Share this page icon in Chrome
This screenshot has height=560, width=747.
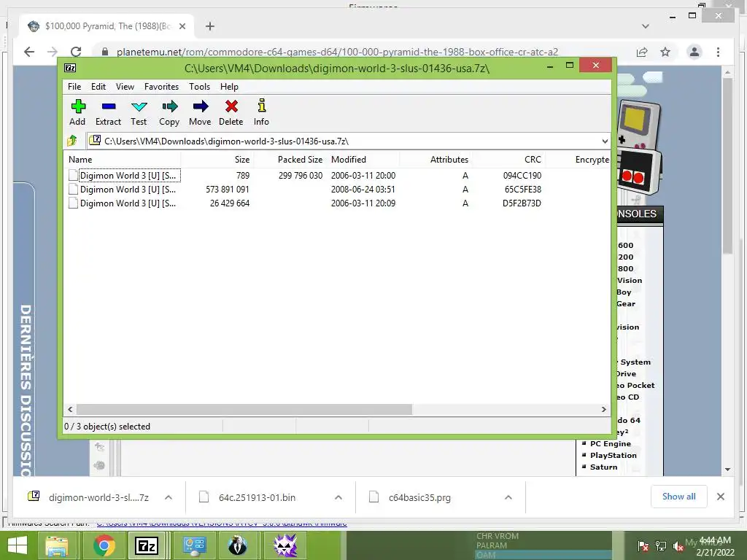click(x=642, y=52)
